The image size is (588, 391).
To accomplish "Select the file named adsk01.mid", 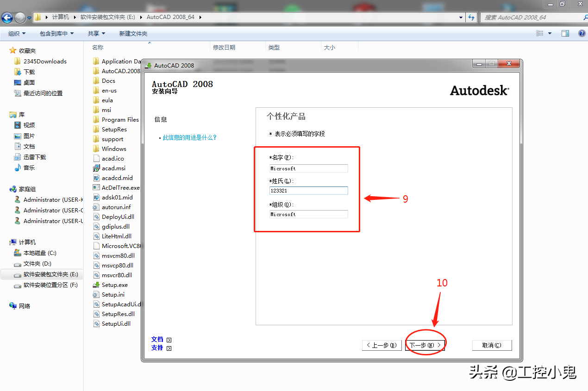I will (117, 197).
